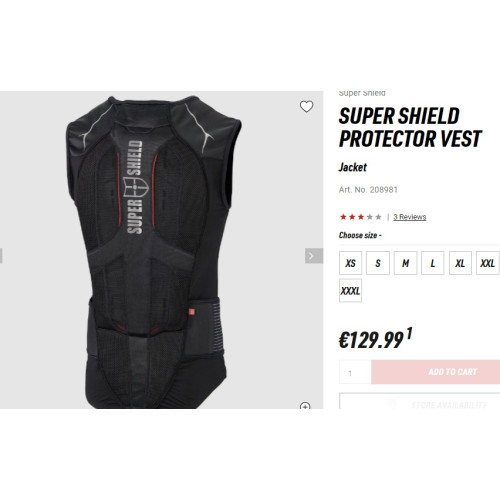Click the Super Shield Protector Vest title

pos(410,127)
